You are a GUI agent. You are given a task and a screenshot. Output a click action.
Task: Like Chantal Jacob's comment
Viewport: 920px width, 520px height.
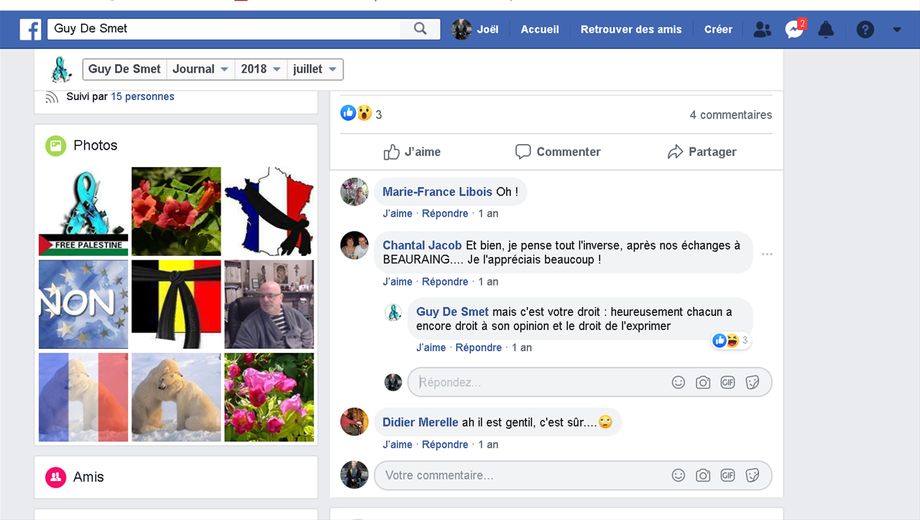pos(397,282)
